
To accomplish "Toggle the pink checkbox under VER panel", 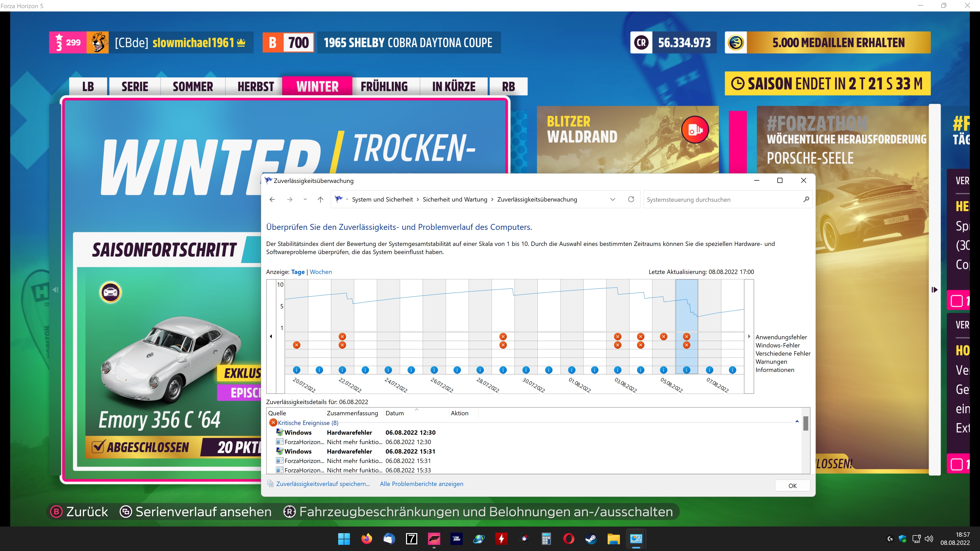I will 957,301.
